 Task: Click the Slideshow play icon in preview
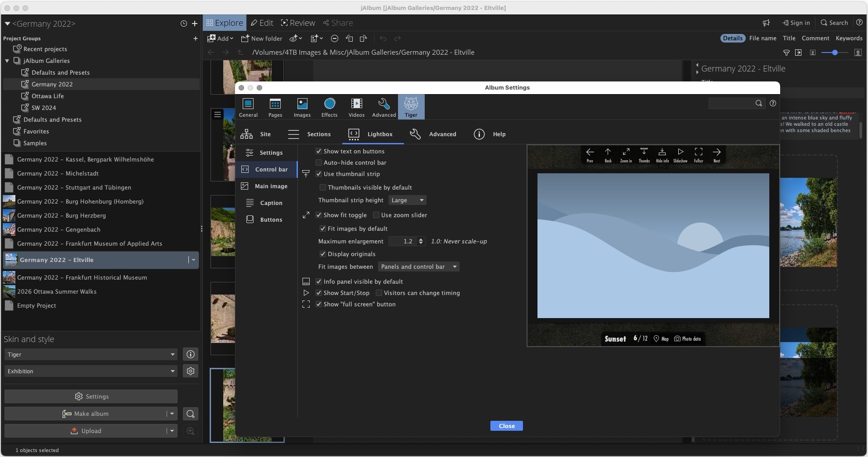coord(680,155)
